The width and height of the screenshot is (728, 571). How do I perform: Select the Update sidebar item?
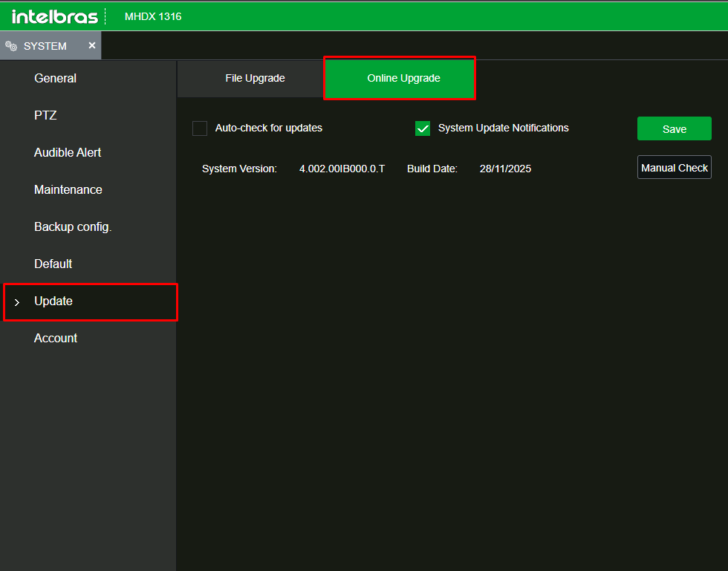click(x=53, y=301)
